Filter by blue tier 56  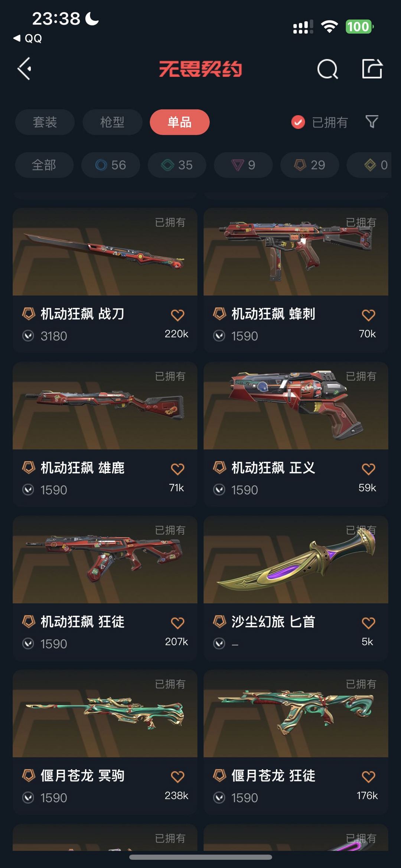(111, 165)
